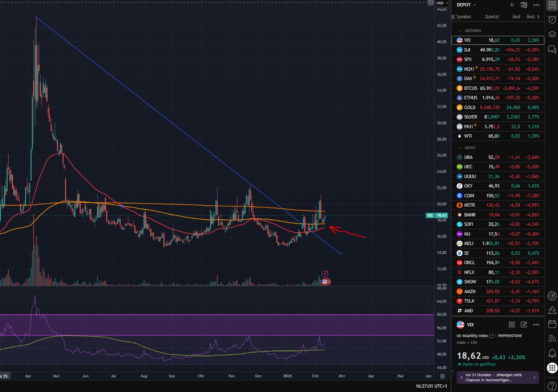Image resolution: width=558 pixels, height=392 pixels.
Task: Select the TSLA row in the watchlist
Action: (498, 301)
